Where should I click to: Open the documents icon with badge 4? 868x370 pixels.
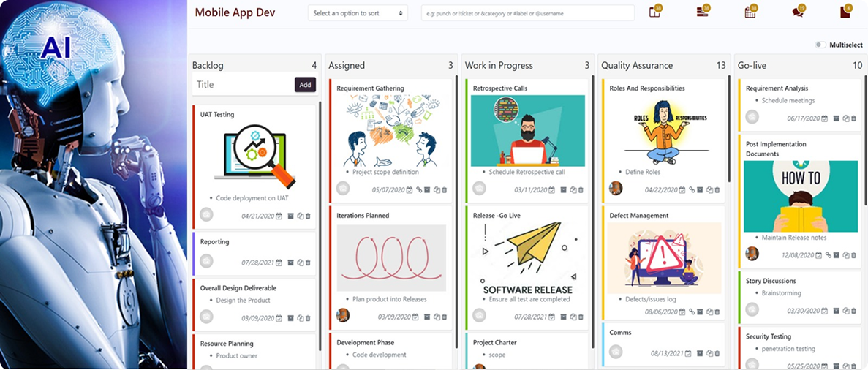845,12
